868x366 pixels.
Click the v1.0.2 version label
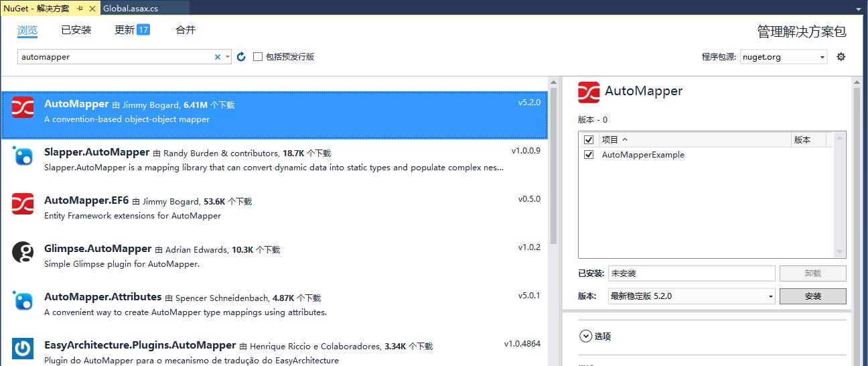pyautogui.click(x=529, y=247)
